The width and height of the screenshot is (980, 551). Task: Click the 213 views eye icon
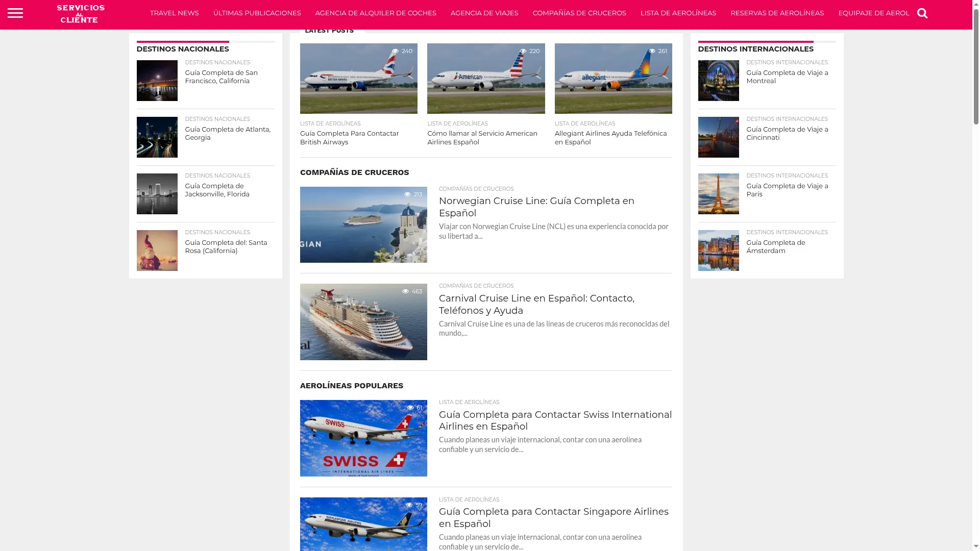click(407, 194)
